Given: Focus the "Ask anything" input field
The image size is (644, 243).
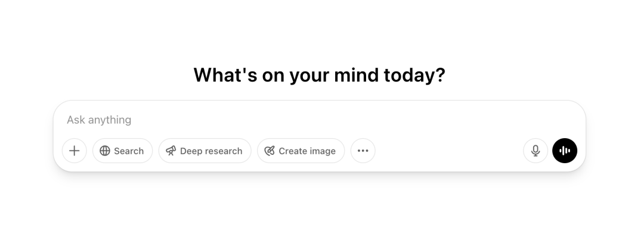Looking at the screenshot, I should (x=298, y=120).
